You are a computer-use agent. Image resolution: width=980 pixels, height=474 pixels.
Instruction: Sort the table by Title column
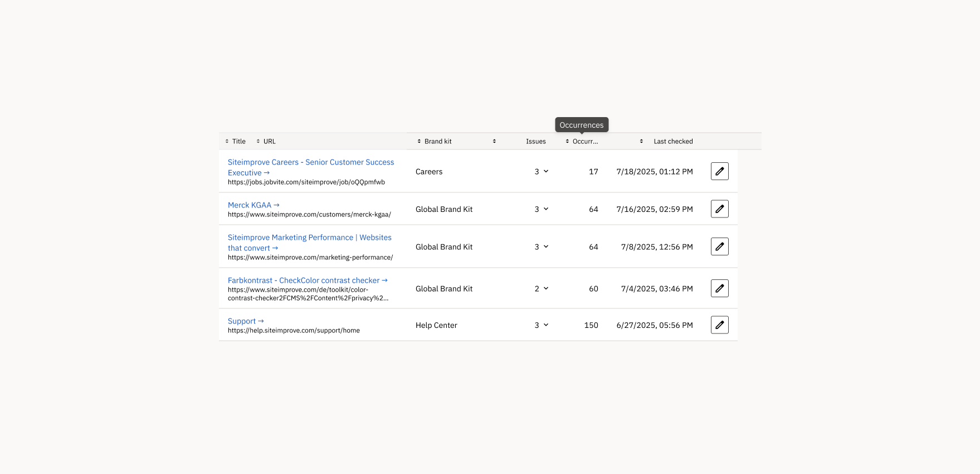click(x=235, y=141)
